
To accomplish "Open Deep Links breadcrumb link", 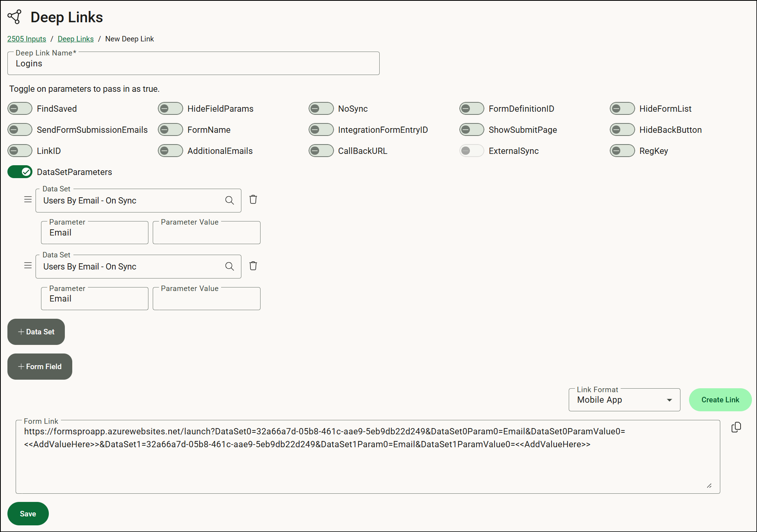I will (76, 39).
